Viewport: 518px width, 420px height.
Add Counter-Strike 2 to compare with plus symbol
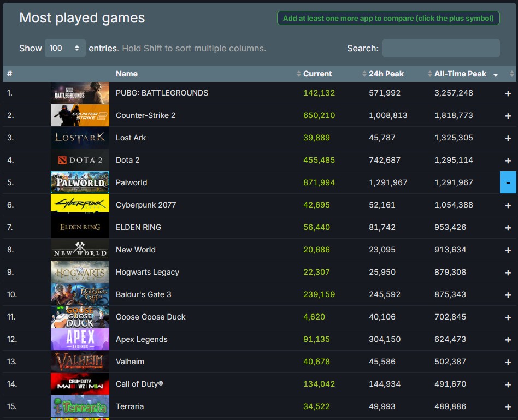coord(508,115)
